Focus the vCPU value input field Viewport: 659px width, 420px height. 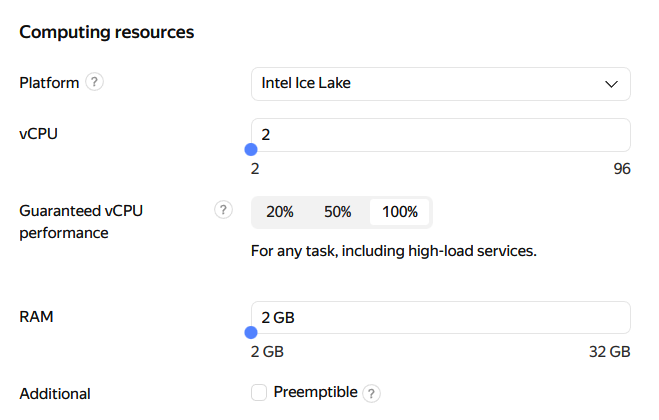click(440, 134)
